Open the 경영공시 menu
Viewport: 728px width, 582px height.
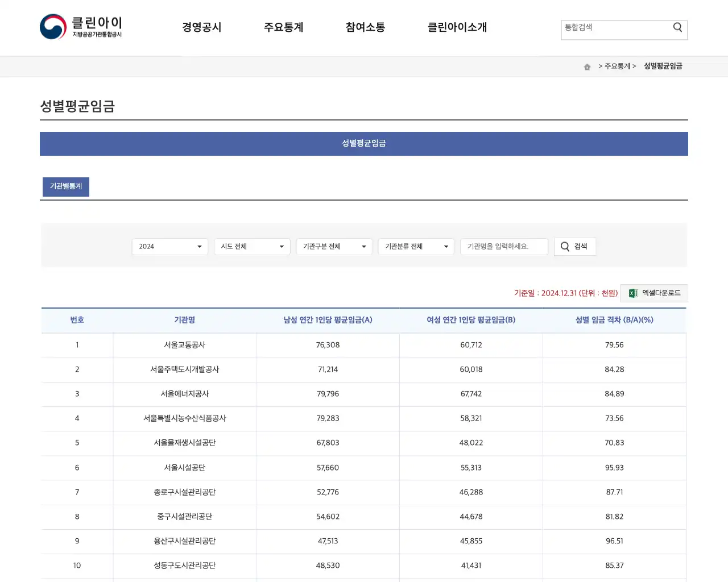[x=202, y=27]
